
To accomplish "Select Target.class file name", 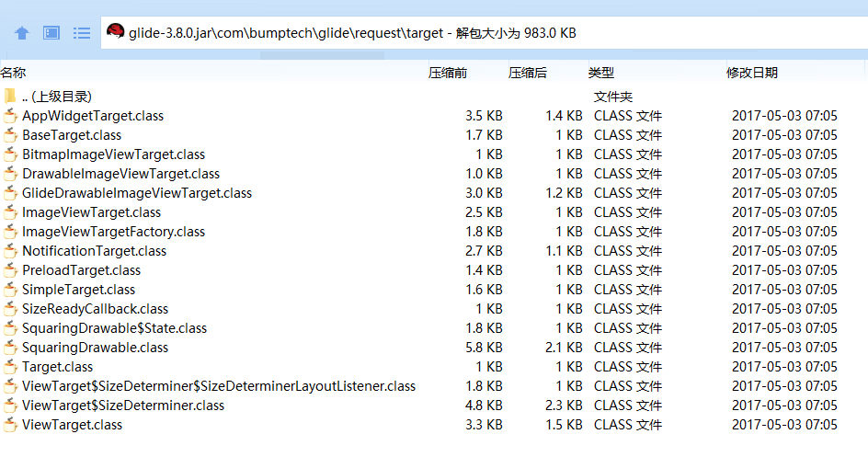I will pyautogui.click(x=58, y=368).
